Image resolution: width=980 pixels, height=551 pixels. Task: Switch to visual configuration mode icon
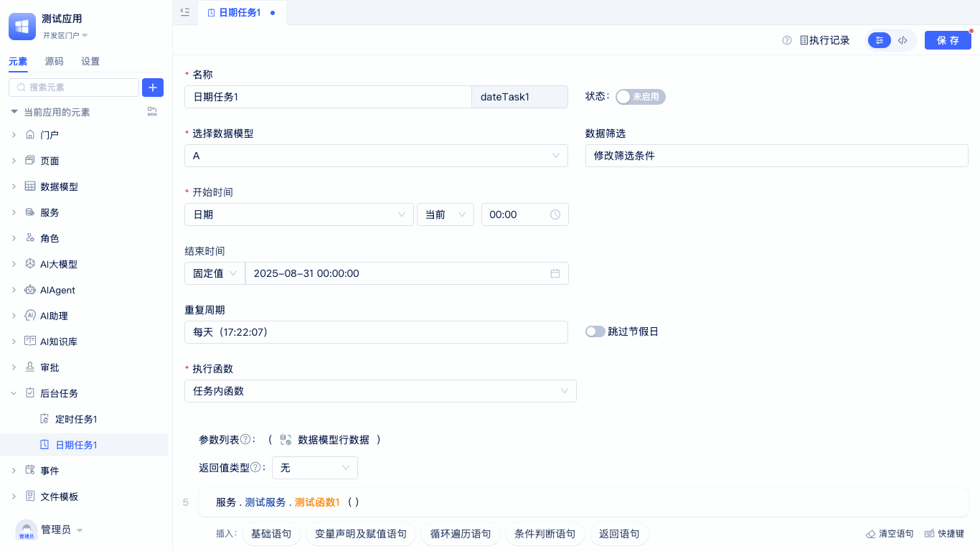pyautogui.click(x=880, y=40)
